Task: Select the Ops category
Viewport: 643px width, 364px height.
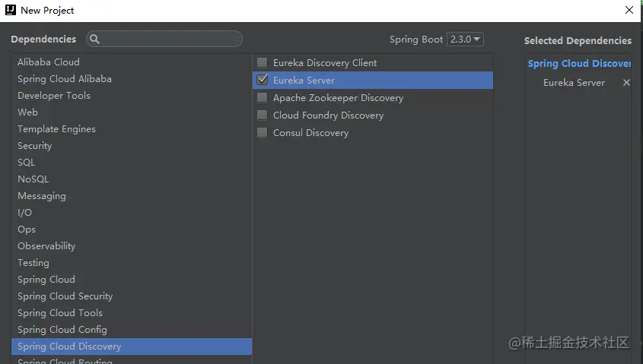Action: [131, 229]
